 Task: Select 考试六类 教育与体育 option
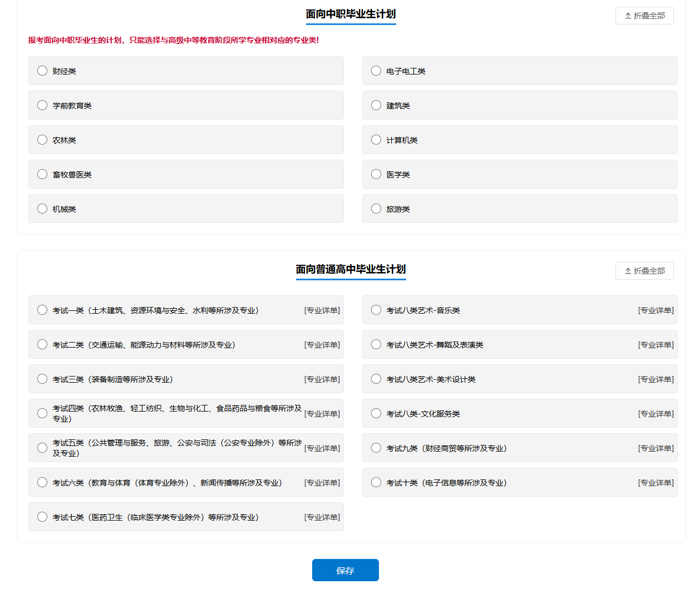pyautogui.click(x=42, y=482)
